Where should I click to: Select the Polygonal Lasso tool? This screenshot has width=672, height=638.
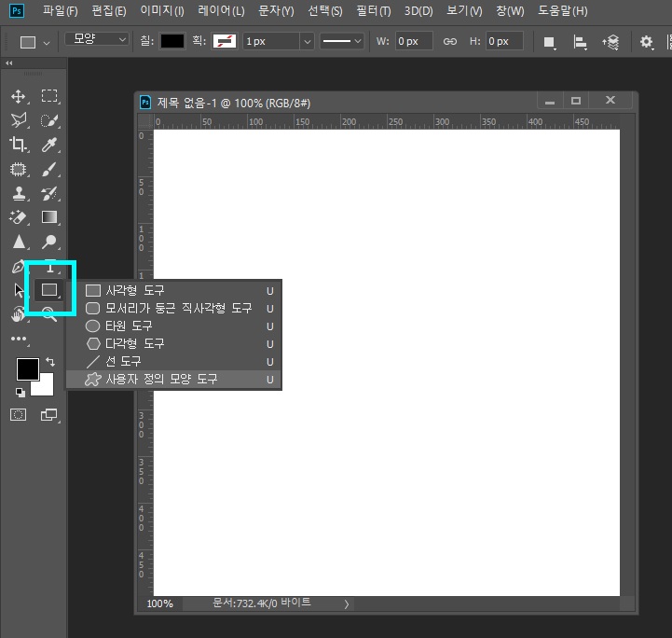[19, 120]
